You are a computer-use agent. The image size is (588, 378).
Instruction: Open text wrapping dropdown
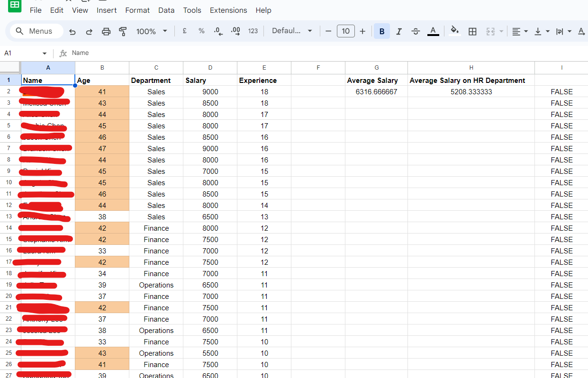pos(563,31)
